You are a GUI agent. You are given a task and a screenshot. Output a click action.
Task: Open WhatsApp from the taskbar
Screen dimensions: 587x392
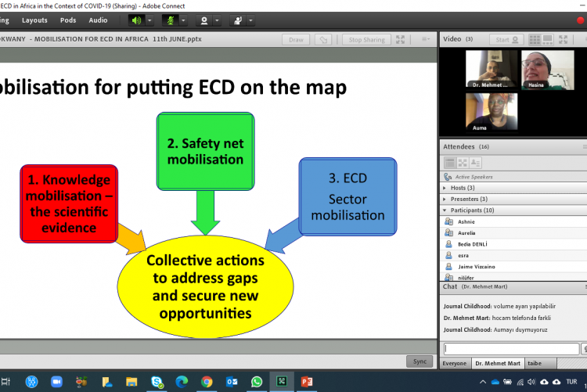click(257, 382)
